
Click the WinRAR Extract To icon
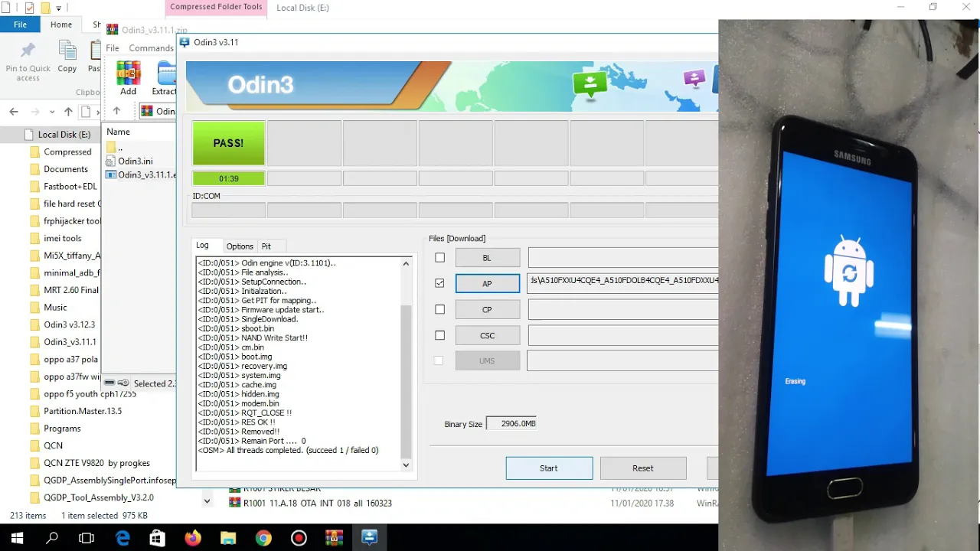[165, 74]
